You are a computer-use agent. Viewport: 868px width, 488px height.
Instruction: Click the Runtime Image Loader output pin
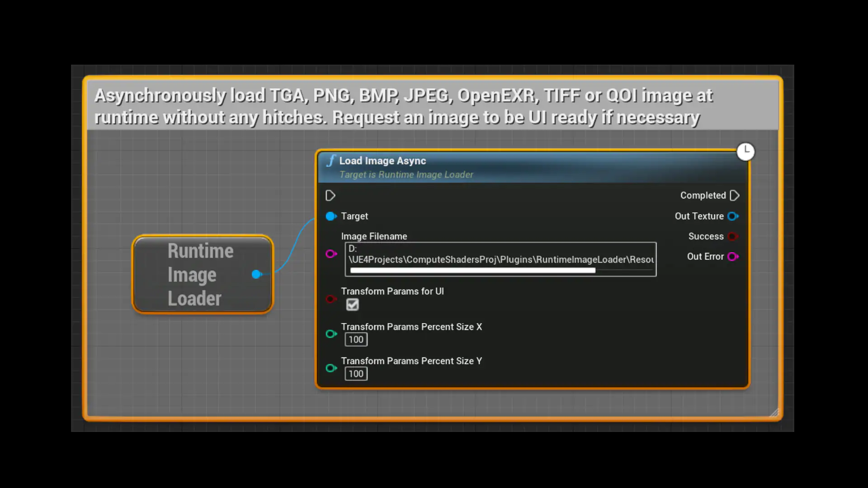[256, 274]
